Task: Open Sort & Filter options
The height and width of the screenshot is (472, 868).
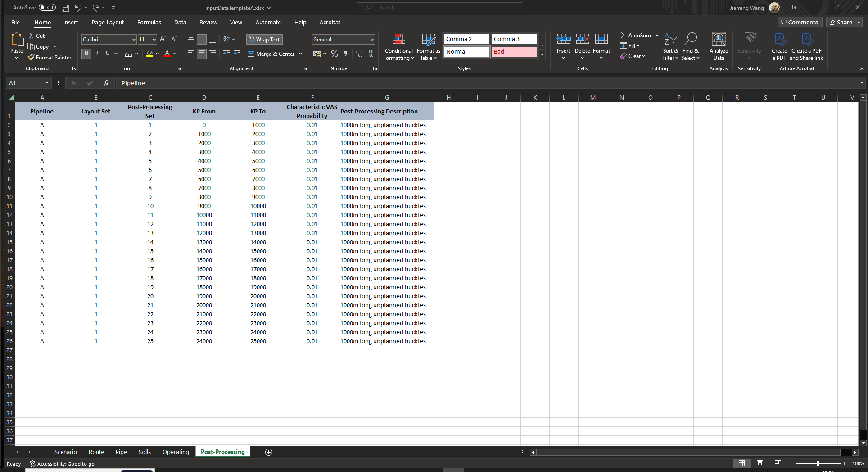Action: coord(670,47)
